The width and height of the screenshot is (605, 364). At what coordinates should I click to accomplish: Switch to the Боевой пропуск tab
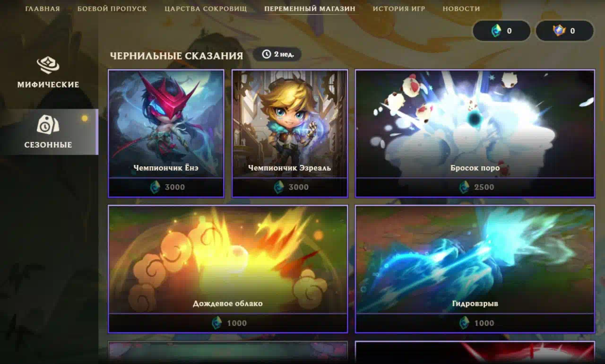point(112,9)
